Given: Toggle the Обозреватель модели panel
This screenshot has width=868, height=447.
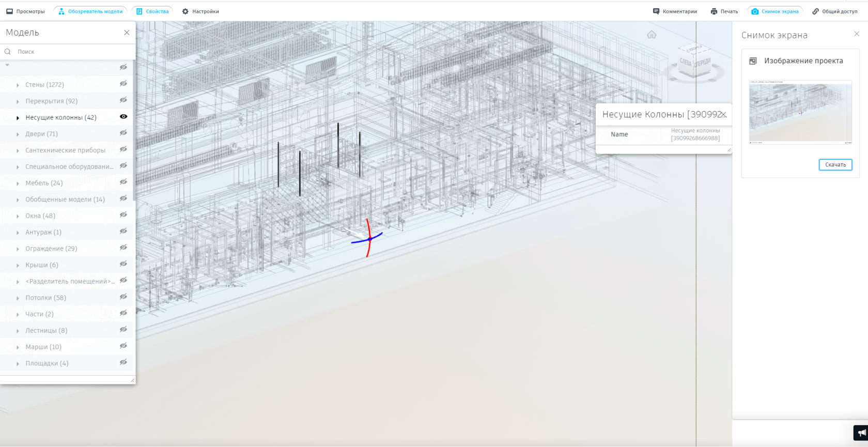Looking at the screenshot, I should tap(90, 11).
